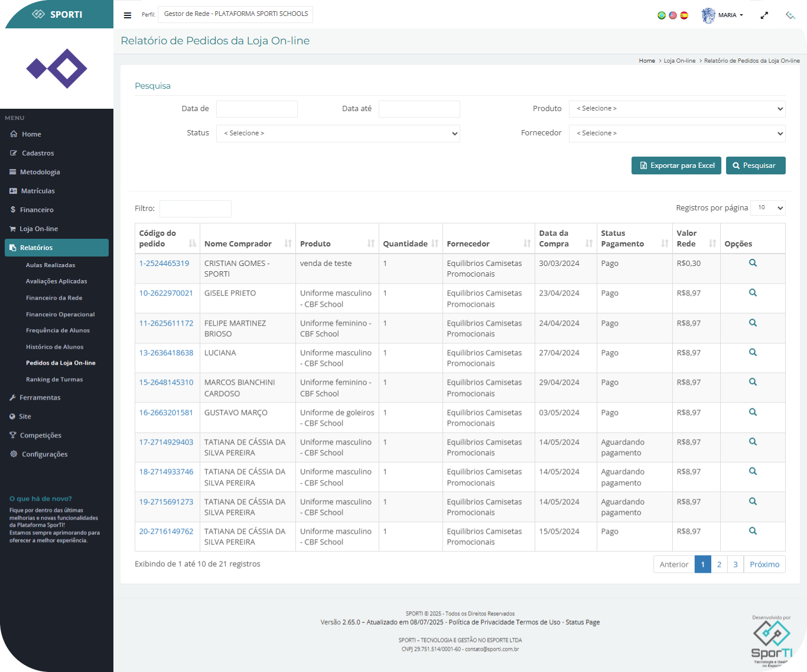Open Financeiro in the sidebar menu
The width and height of the screenshot is (807, 672).
coord(37,210)
